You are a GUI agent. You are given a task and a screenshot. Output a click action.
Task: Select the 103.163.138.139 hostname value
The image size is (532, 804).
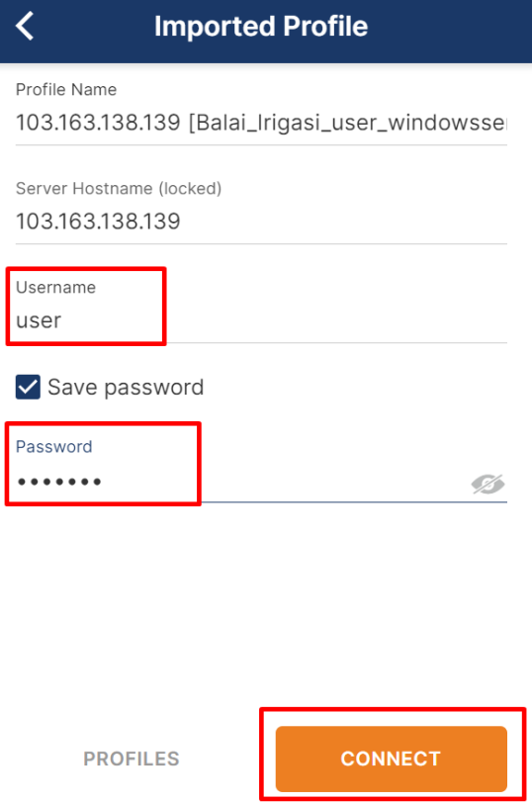pos(98,222)
